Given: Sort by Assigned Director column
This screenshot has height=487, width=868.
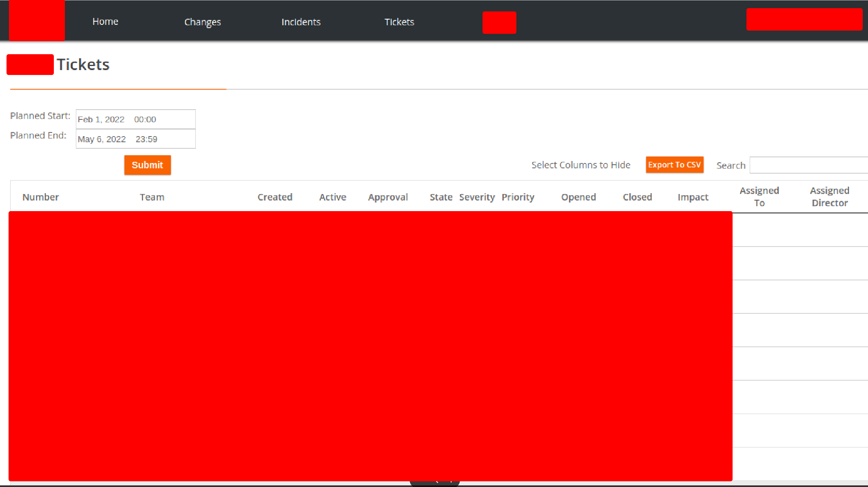Looking at the screenshot, I should point(829,197).
